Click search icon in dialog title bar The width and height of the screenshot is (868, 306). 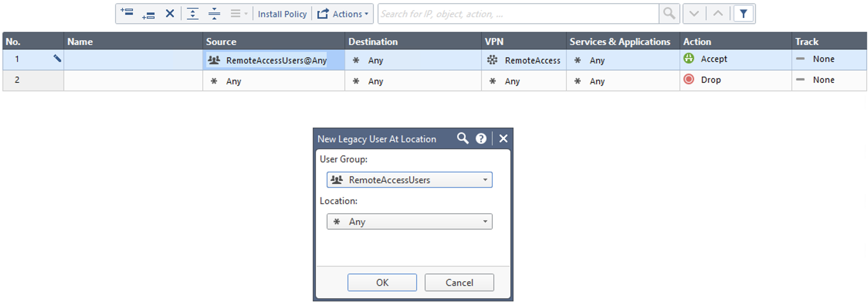point(462,138)
